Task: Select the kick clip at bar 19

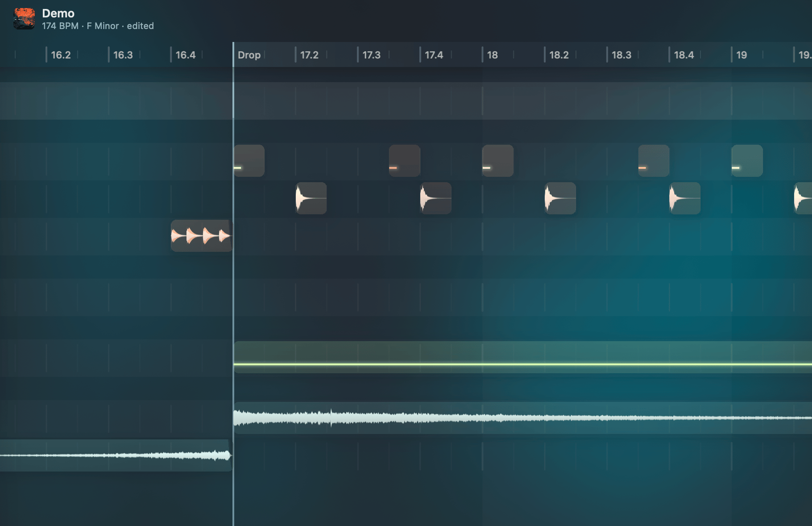Action: pyautogui.click(x=747, y=161)
